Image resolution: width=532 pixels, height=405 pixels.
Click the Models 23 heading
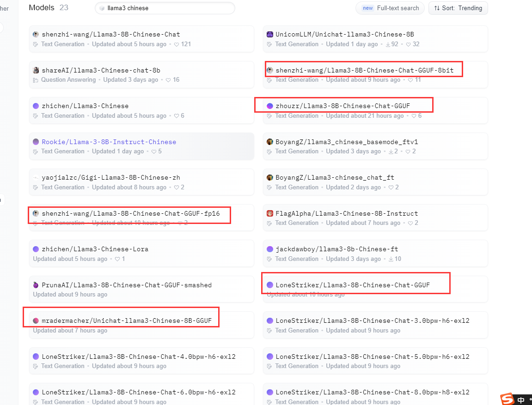(x=49, y=7)
